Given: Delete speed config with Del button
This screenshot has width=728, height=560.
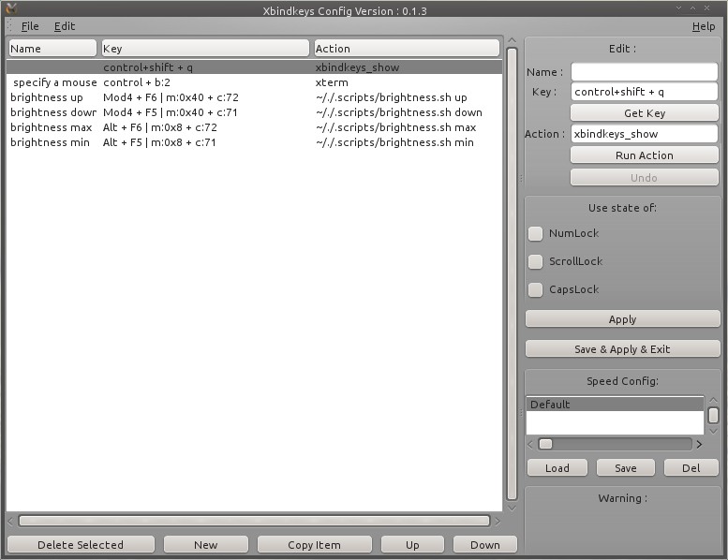Looking at the screenshot, I should (x=691, y=468).
